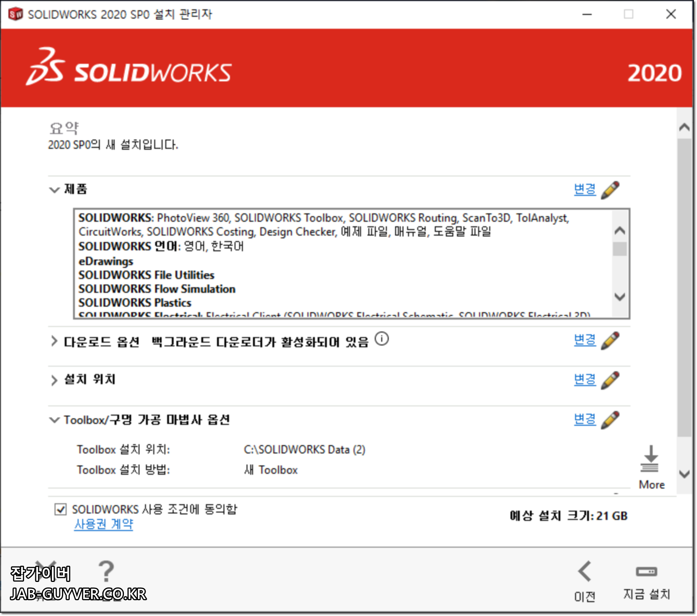Image resolution: width=697 pixels, height=616 pixels.
Task: Minimize the installation manager window
Action: (x=587, y=14)
